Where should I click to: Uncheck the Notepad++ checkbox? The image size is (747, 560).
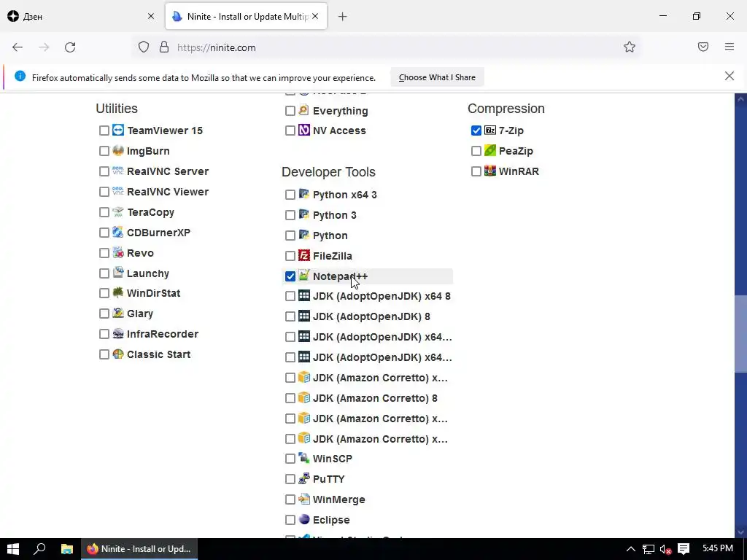point(290,276)
